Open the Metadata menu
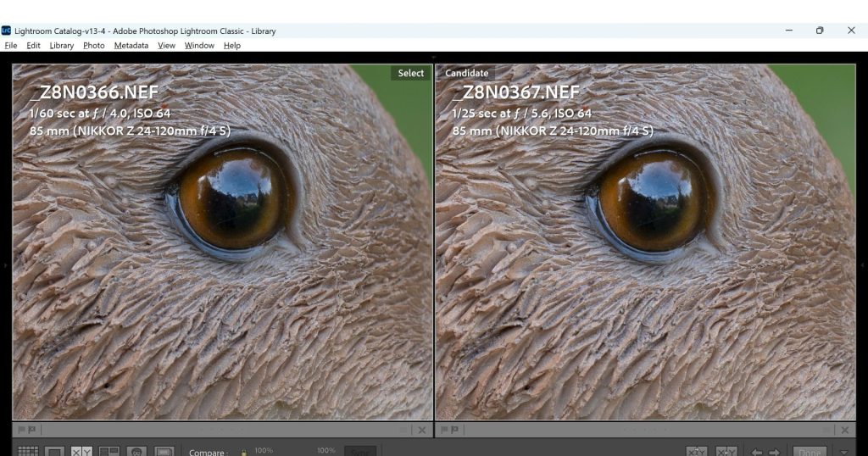Screen dimensions: 868x456 131,46
